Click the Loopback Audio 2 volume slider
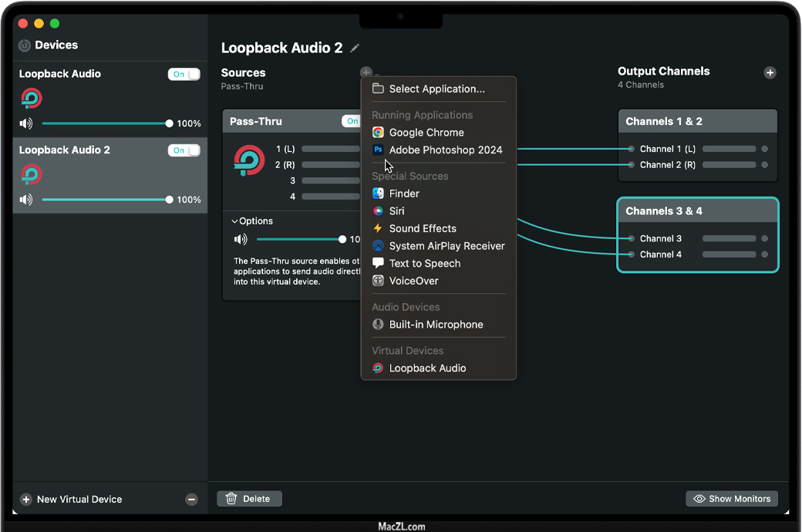 click(106, 200)
